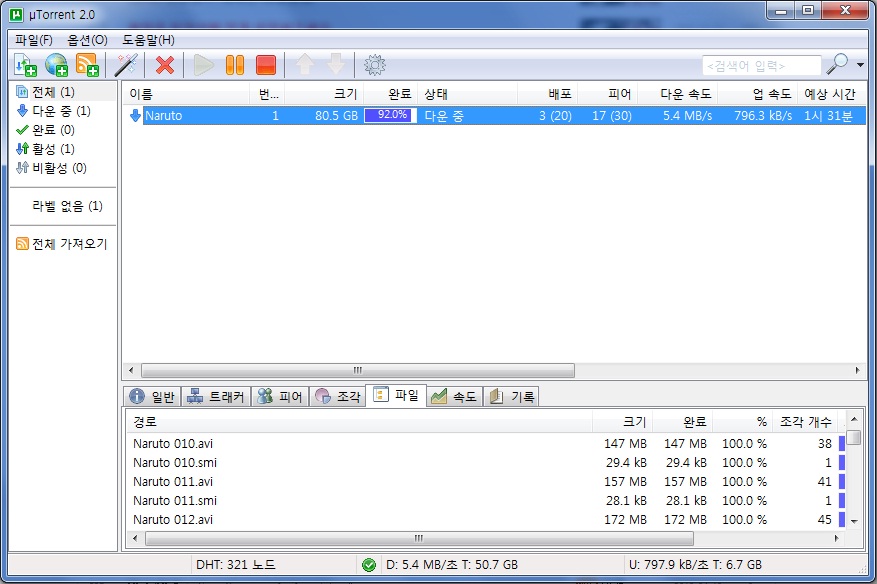Click the Naruto 92.0% progress bar
Screen dimensions: 877x584
click(390, 116)
